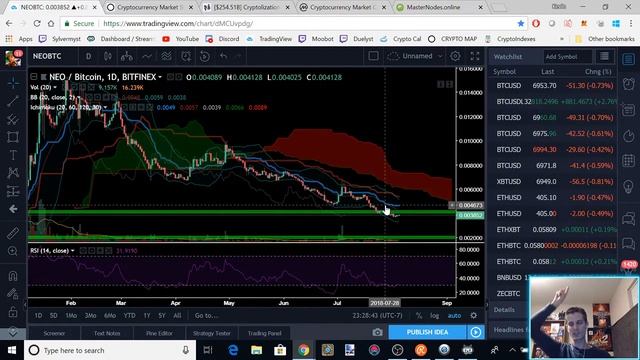Toggle percent scale
Screen dimensions: 640x360
tap(419, 316)
